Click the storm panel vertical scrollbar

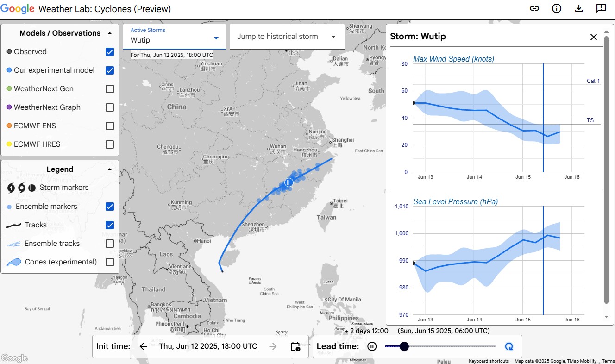(x=607, y=169)
